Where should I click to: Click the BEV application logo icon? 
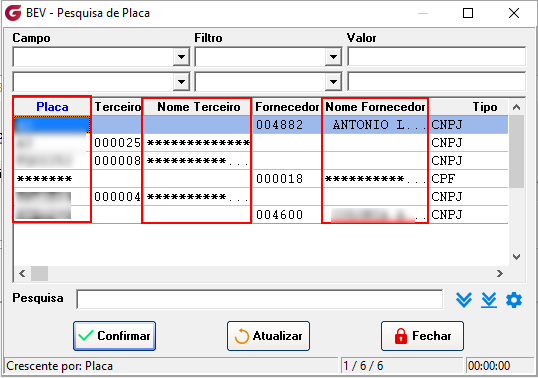[x=13, y=13]
